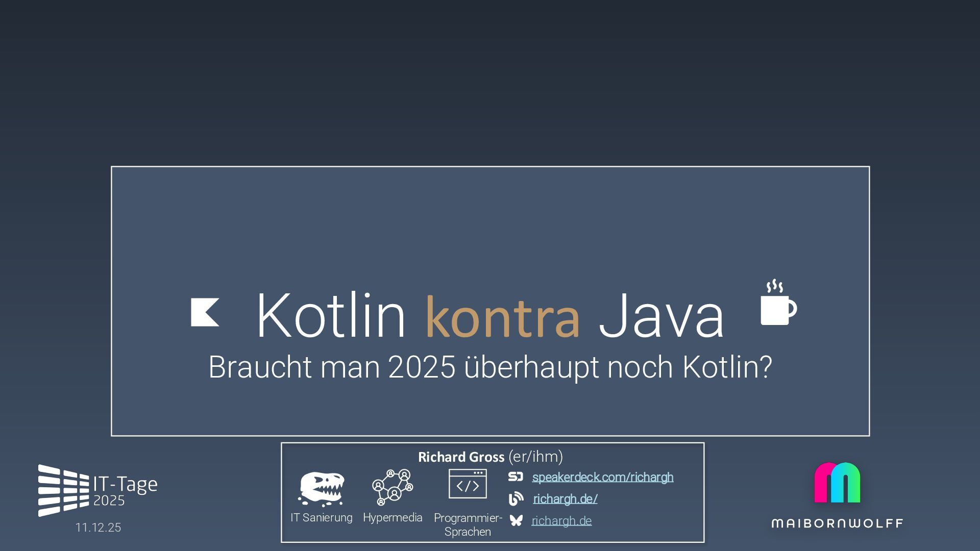Click the MAIBORNWOLFF wordmark text
980x551 pixels.
click(x=837, y=523)
